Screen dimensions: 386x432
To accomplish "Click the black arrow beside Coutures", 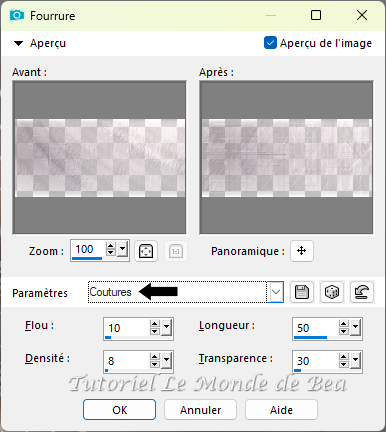I will tap(158, 292).
